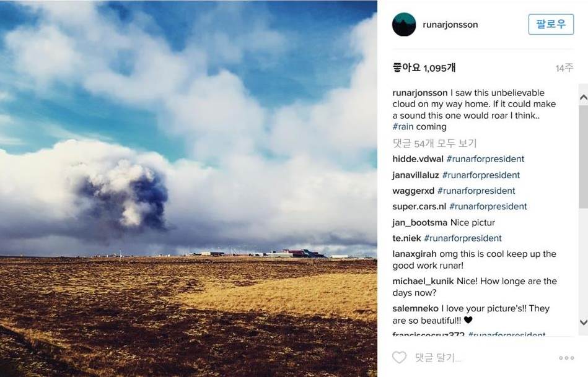Image resolution: width=588 pixels, height=377 pixels.
Task: Click the comments scrollbar thumb
Action: 583,157
